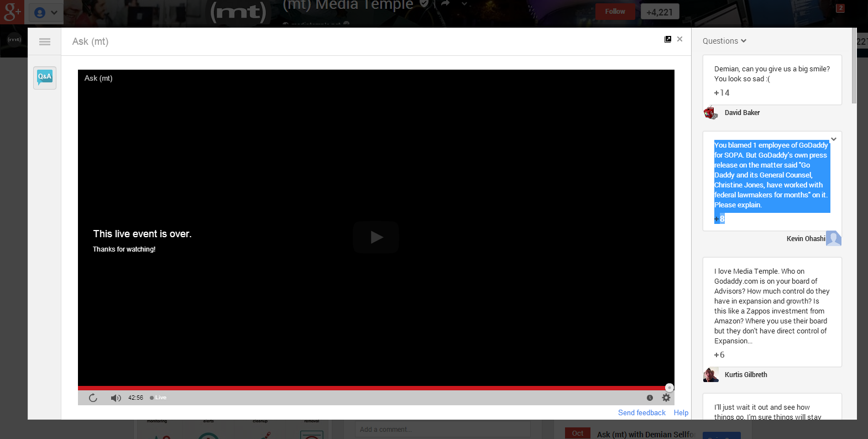
Task: Open David Baker's name link
Action: point(742,113)
